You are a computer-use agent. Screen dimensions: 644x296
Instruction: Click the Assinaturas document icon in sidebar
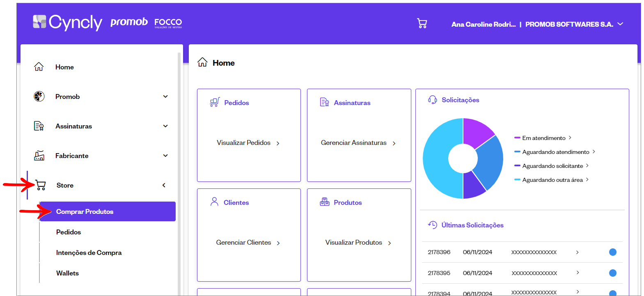click(39, 126)
